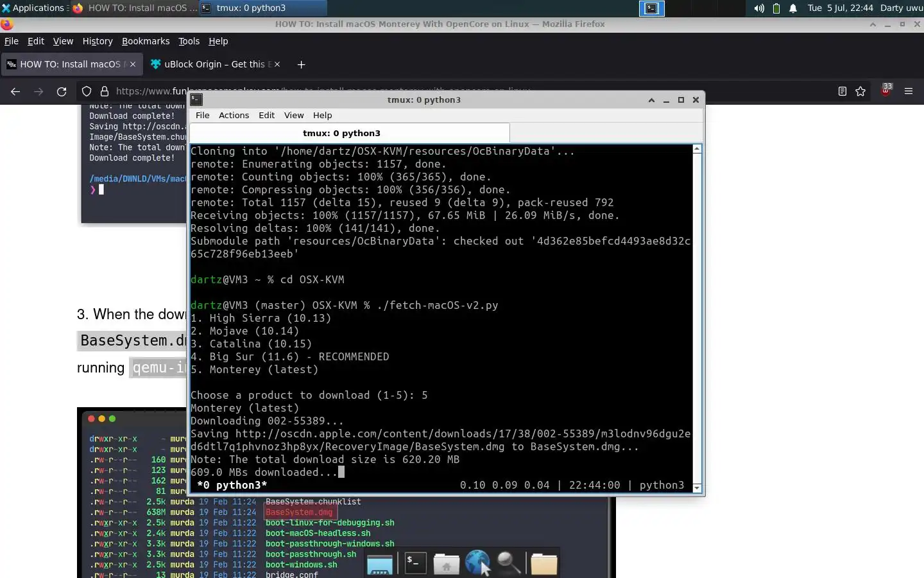This screenshot has width=924, height=578.
Task: Open the terminal View menu
Action: [294, 116]
